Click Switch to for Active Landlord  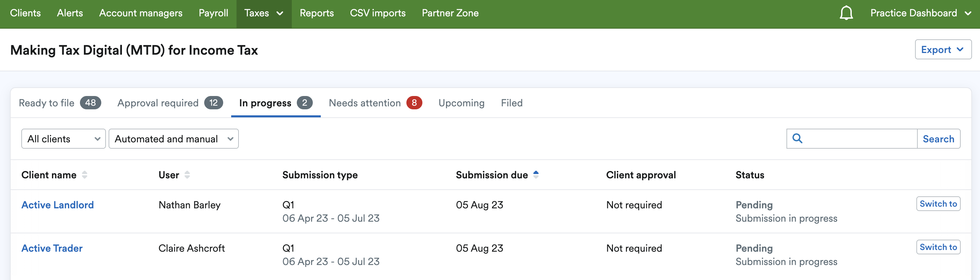tap(938, 204)
